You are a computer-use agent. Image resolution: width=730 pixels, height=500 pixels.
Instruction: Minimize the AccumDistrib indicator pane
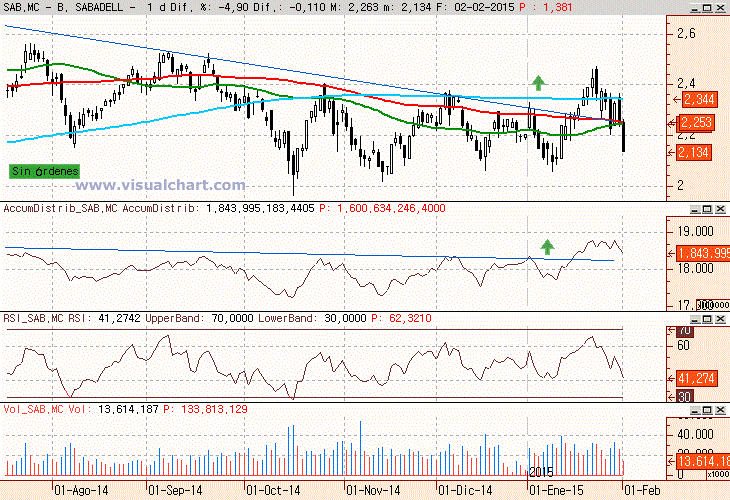pos(695,209)
